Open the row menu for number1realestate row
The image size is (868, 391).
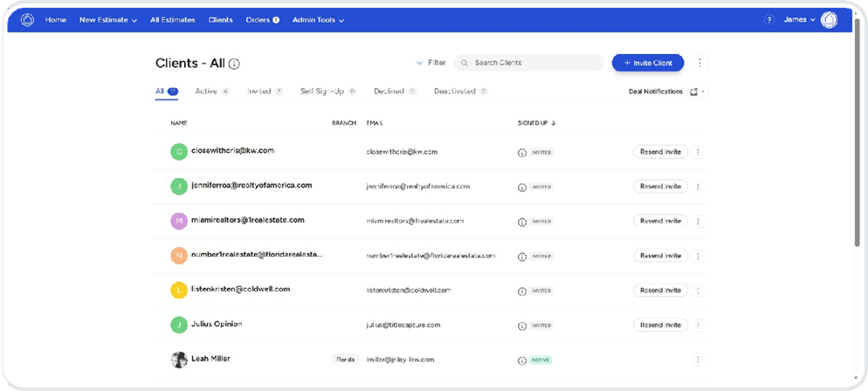[x=698, y=256]
